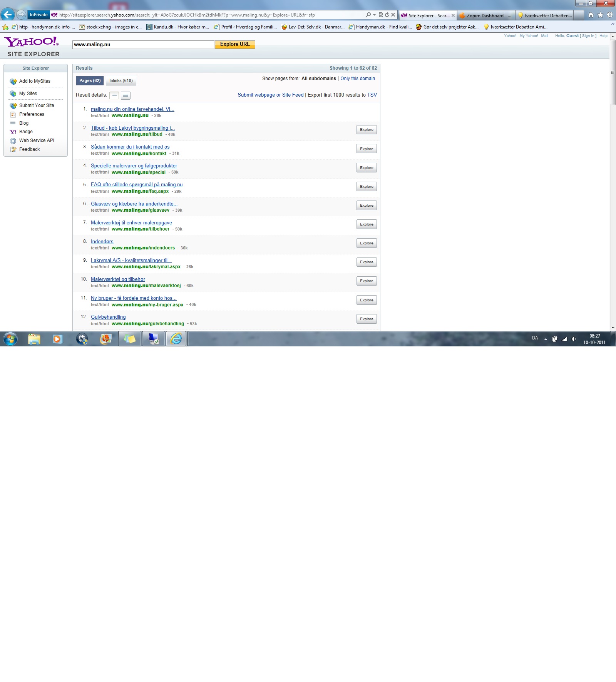The width and height of the screenshot is (616, 682).
Task: Open Favorites star icon
Action: click(600, 15)
